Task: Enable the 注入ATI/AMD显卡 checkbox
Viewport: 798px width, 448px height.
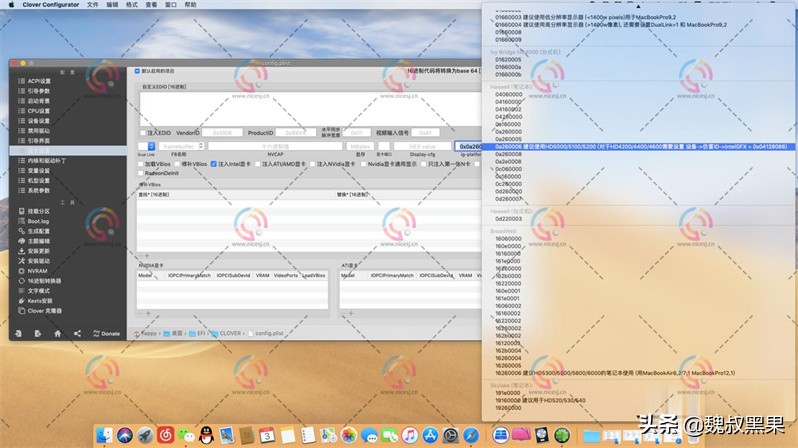Action: [x=258, y=164]
